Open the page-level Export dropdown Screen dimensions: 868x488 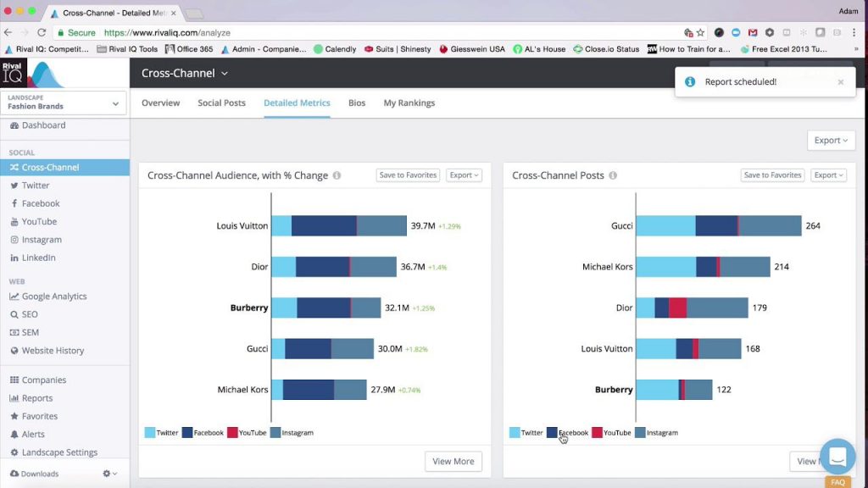[x=831, y=141]
